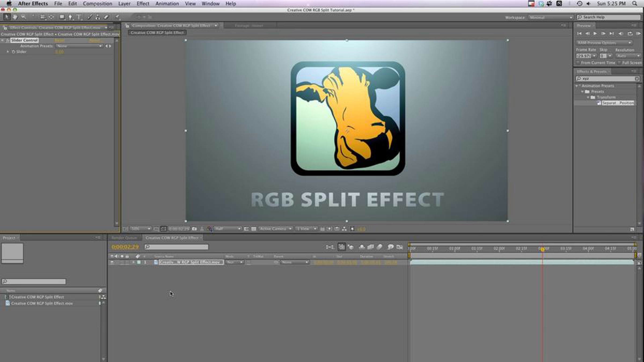The height and width of the screenshot is (362, 644).
Task: Jump to first frame in Preview panel
Action: 579,34
